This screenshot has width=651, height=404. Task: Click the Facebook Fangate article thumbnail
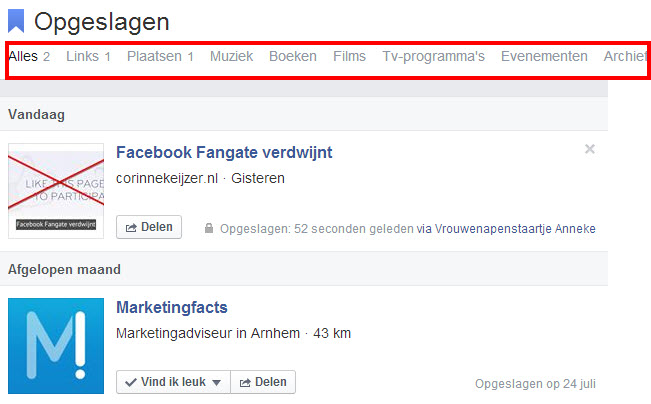56,191
